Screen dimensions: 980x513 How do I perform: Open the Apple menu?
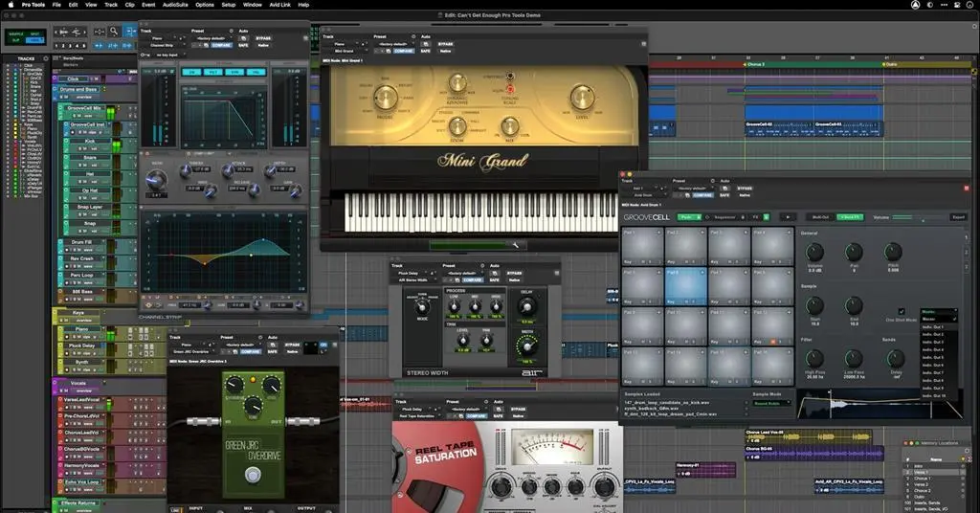10,5
